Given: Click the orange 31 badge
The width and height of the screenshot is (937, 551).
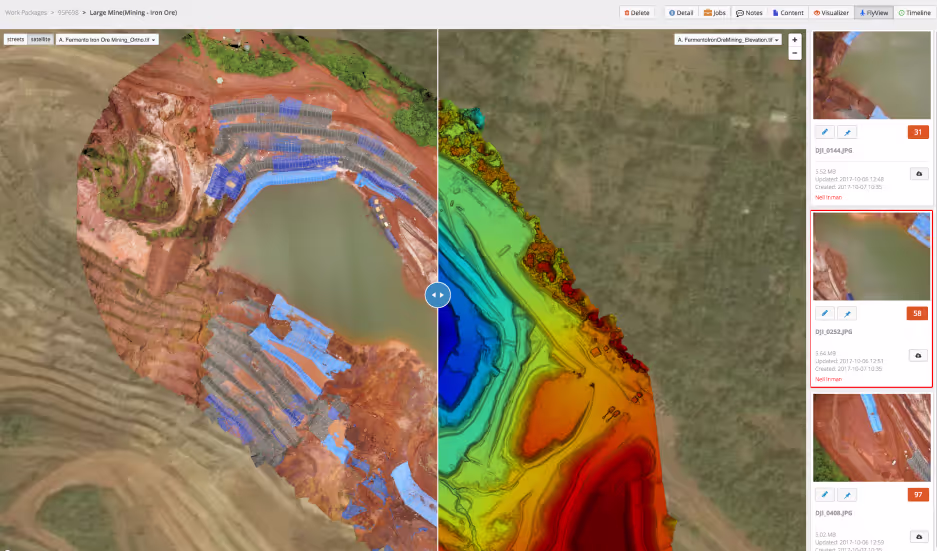Looking at the screenshot, I should (x=918, y=132).
